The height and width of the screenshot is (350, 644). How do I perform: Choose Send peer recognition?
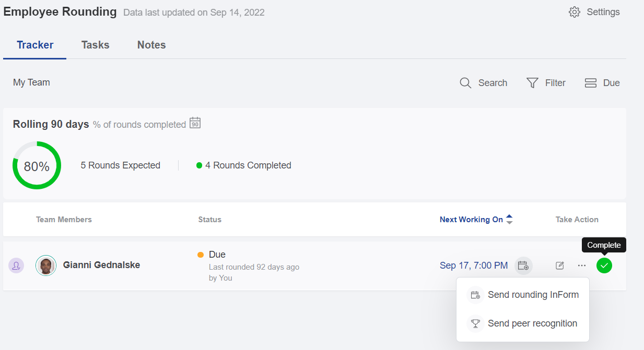click(x=532, y=323)
